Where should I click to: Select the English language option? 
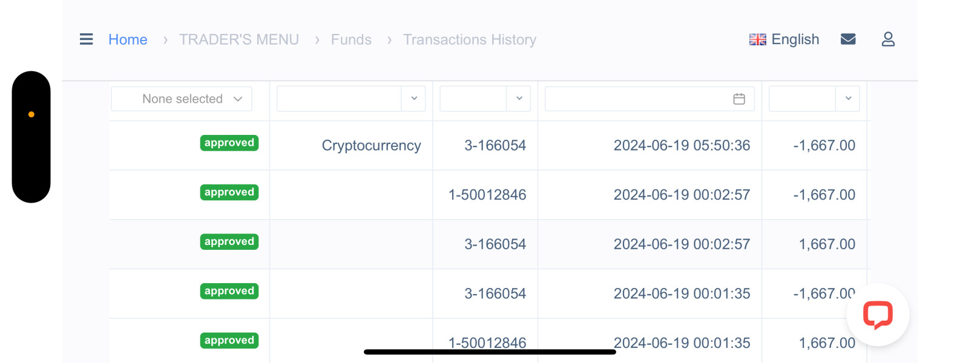click(x=795, y=39)
